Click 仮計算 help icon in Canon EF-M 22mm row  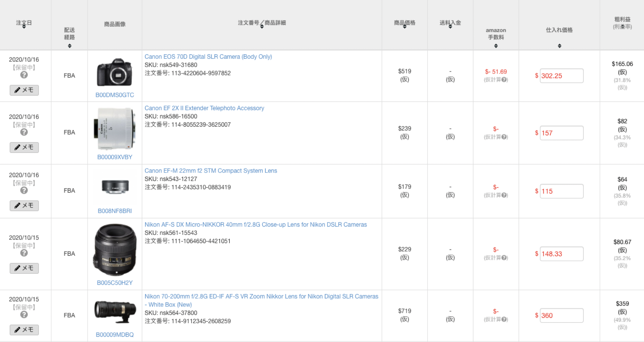pyautogui.click(x=504, y=195)
